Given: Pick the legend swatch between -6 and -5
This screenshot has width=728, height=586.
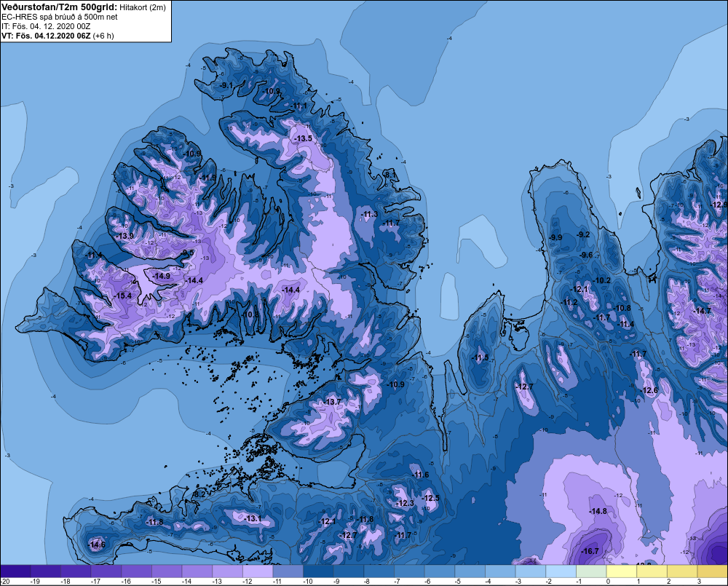Looking at the screenshot, I should (x=440, y=571).
